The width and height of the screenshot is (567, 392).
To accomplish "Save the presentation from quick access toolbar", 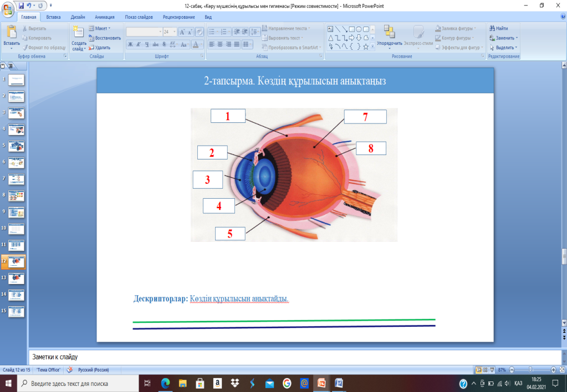I will [22, 5].
